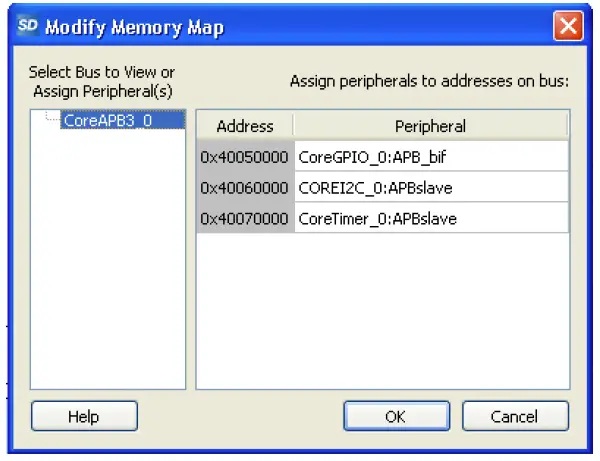Click empty area below peripheral table

(382, 310)
